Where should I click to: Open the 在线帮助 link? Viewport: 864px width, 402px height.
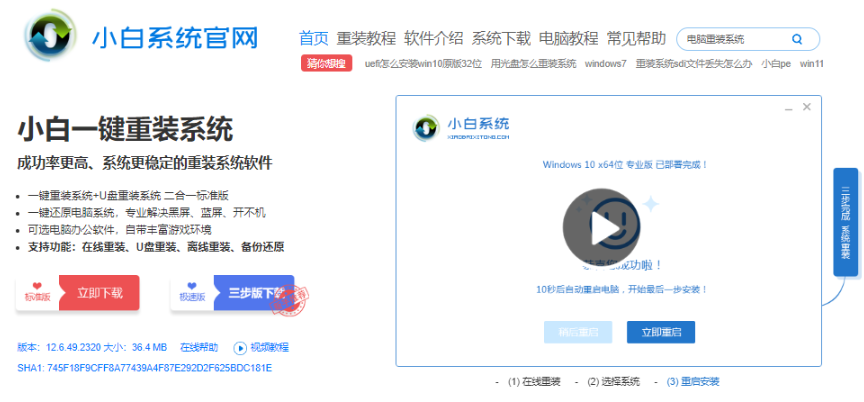coord(199,347)
